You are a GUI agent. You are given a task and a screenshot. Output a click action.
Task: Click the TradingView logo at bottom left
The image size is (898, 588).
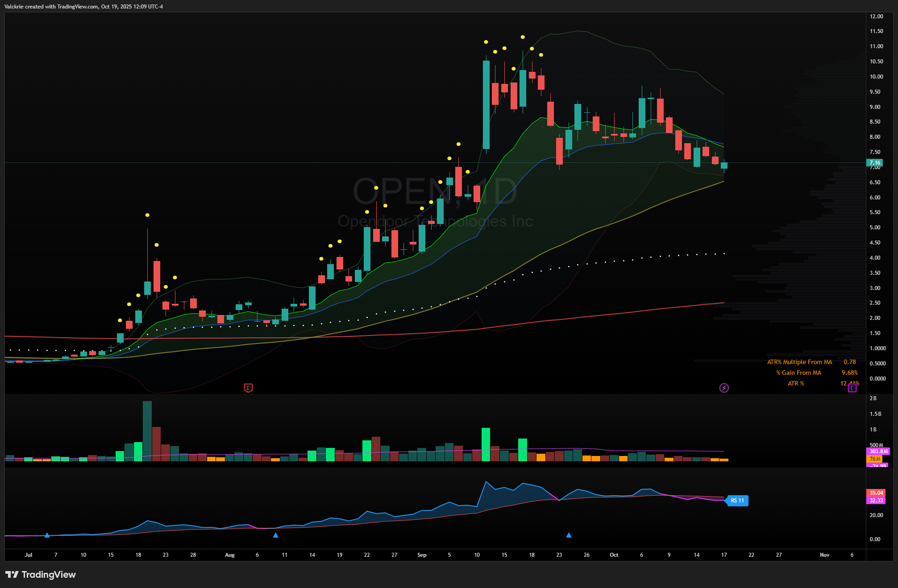pyautogui.click(x=41, y=574)
